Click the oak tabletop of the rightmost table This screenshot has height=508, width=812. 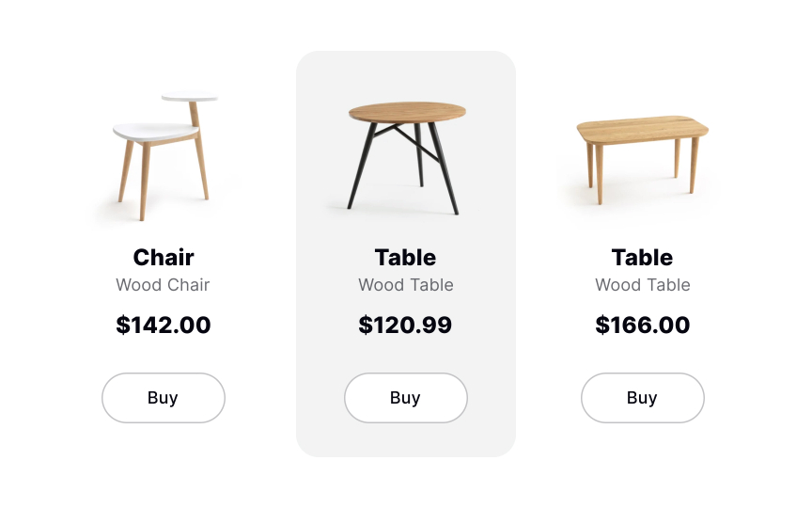pos(642,128)
